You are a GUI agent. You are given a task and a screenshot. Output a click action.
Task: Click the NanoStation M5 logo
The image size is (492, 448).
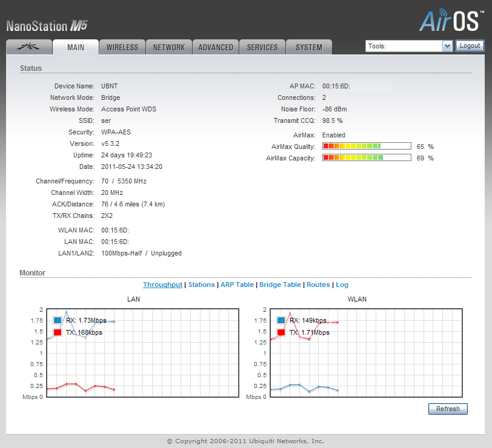[x=47, y=25]
